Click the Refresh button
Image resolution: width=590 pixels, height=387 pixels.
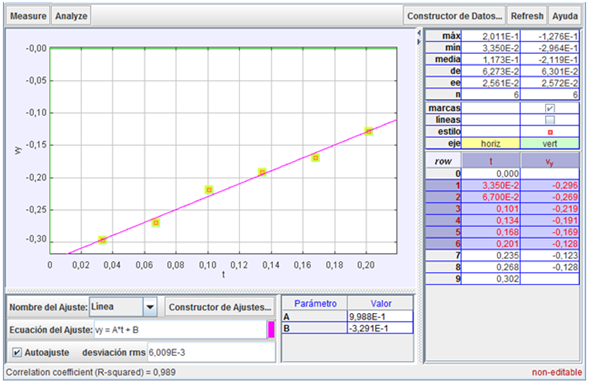click(x=527, y=16)
